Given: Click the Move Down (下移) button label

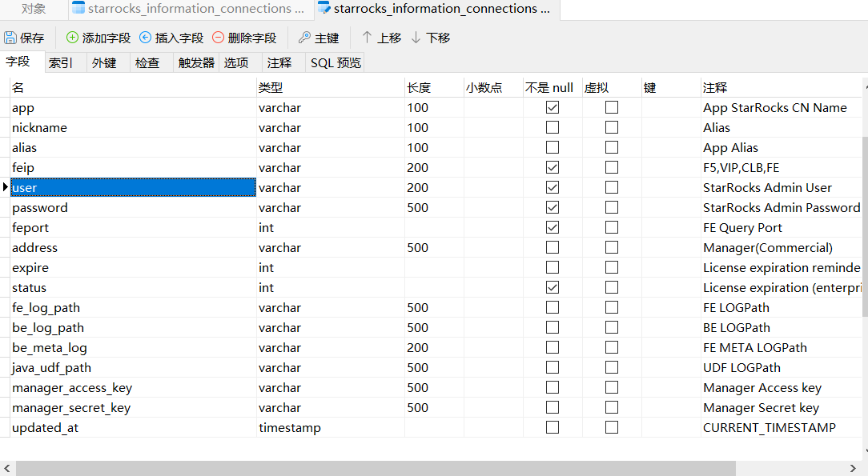Looking at the screenshot, I should pyautogui.click(x=438, y=38).
